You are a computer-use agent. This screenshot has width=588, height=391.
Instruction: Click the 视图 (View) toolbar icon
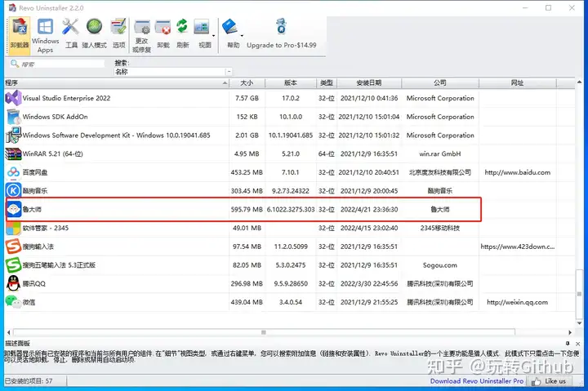tap(202, 28)
